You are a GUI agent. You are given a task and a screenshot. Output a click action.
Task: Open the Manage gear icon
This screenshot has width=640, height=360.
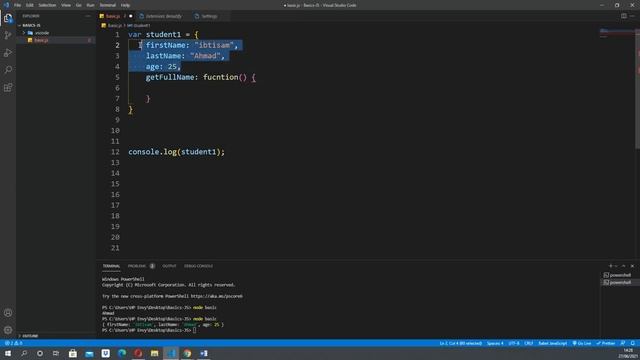point(8,330)
